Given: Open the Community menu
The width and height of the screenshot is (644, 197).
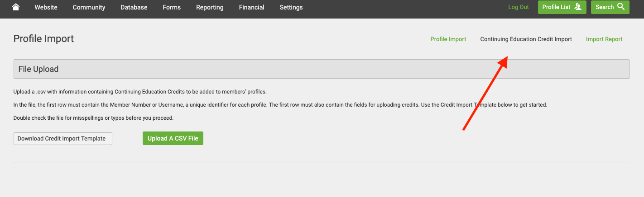Looking at the screenshot, I should (x=89, y=7).
